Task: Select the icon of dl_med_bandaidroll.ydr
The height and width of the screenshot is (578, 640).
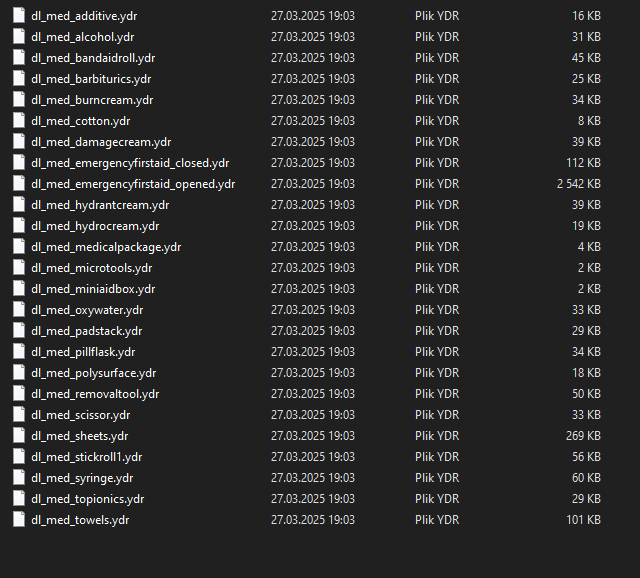Action: click(x=19, y=58)
